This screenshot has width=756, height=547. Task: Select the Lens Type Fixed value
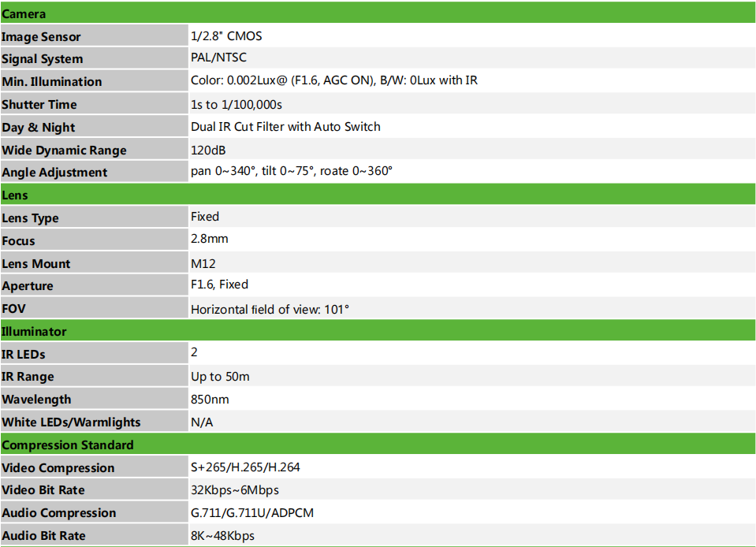tap(205, 217)
